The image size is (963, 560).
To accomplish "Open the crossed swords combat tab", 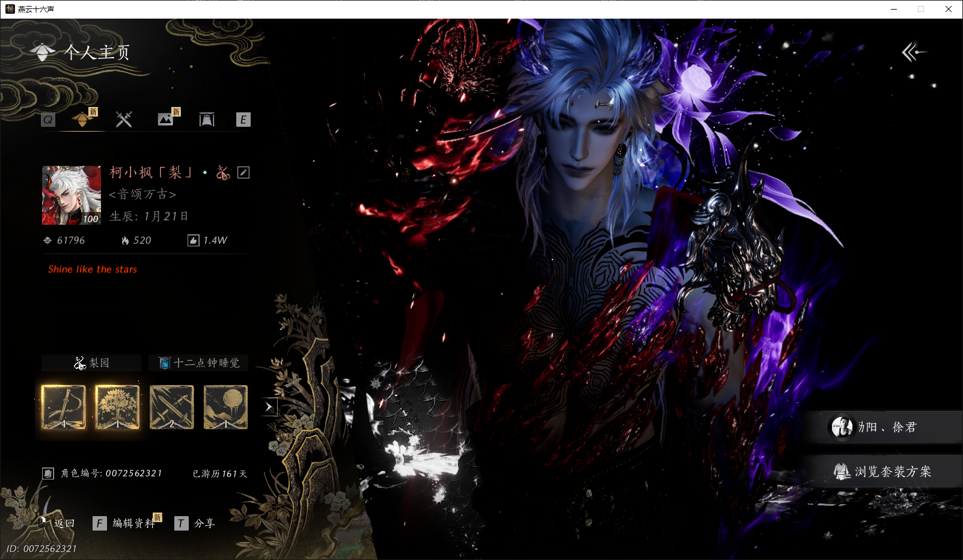I will (124, 119).
